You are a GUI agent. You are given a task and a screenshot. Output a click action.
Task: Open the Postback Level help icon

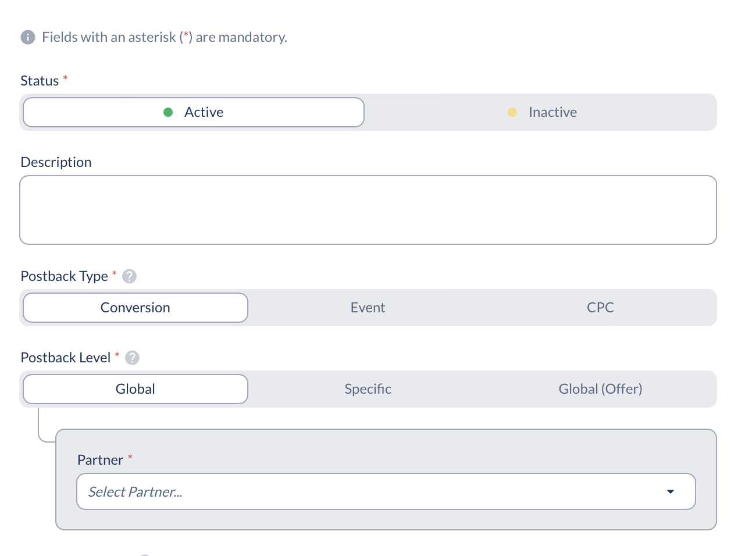pyautogui.click(x=133, y=358)
